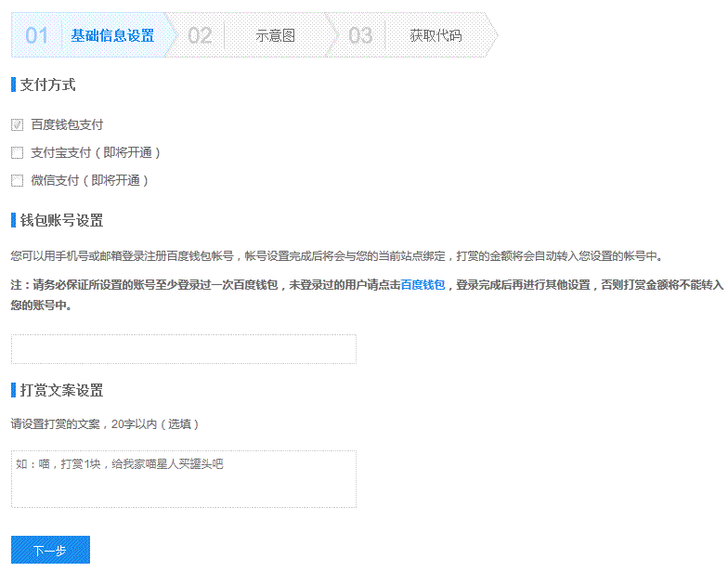This screenshot has width=728, height=572.
Task: Check the 微信支付 checkbox
Action: click(x=17, y=180)
